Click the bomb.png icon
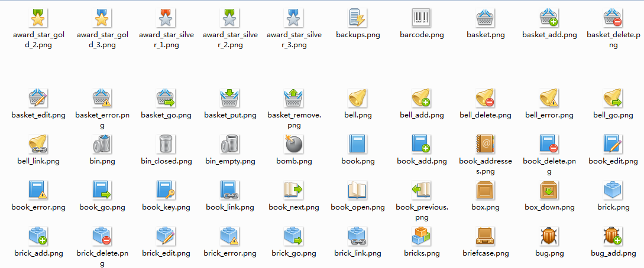Image resolution: width=644 pixels, height=268 pixels. pos(294,143)
